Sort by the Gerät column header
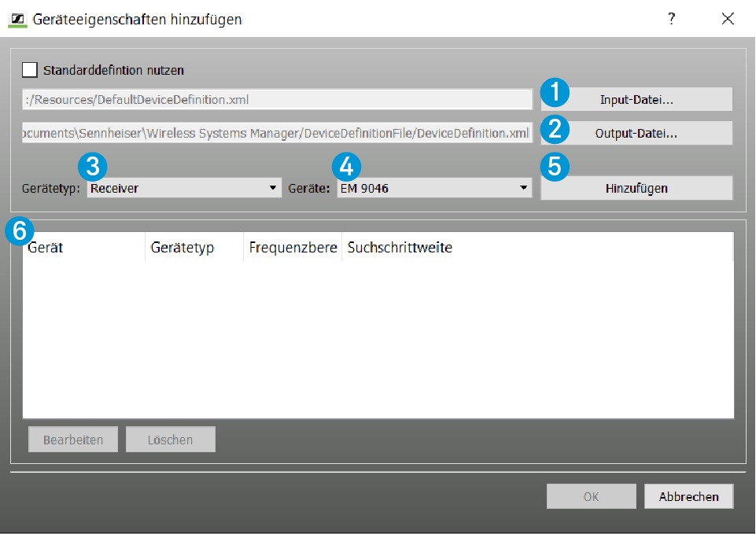The image size is (756, 534). click(x=83, y=248)
